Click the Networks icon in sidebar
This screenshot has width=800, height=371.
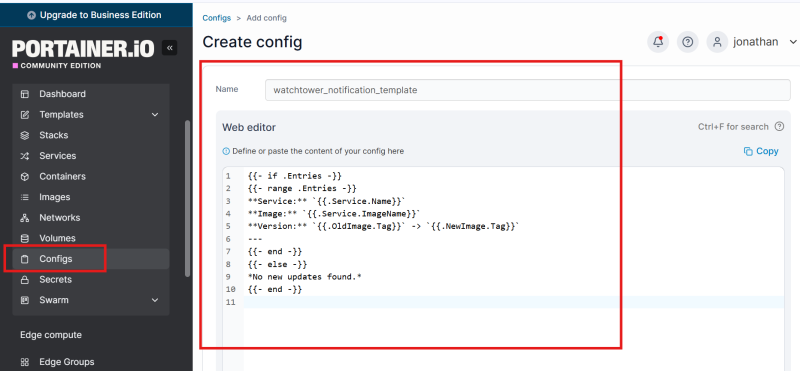(24, 218)
